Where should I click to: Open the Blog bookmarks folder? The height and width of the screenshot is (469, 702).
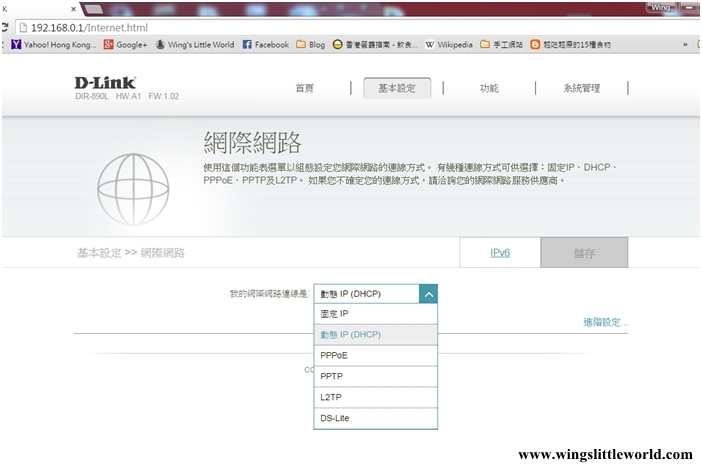point(310,45)
